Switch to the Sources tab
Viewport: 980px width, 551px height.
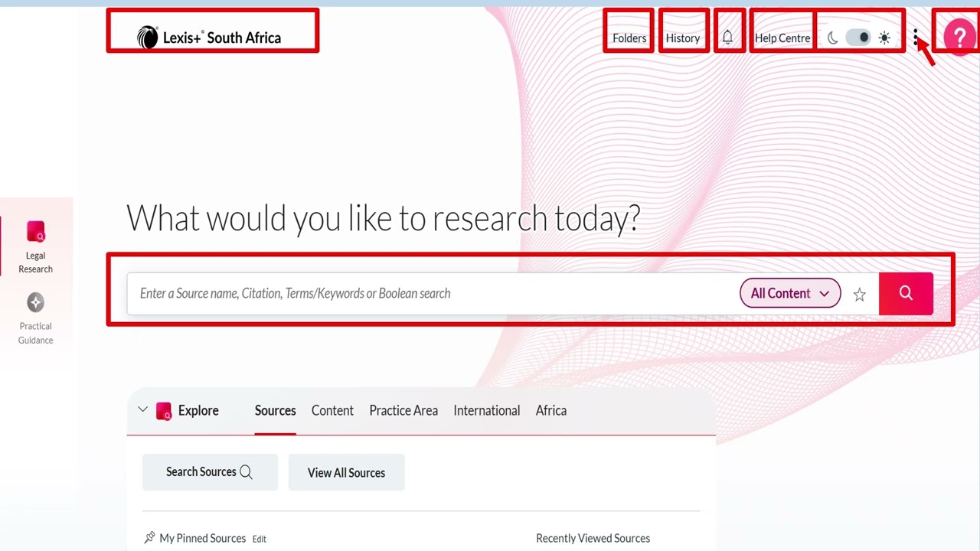tap(276, 411)
